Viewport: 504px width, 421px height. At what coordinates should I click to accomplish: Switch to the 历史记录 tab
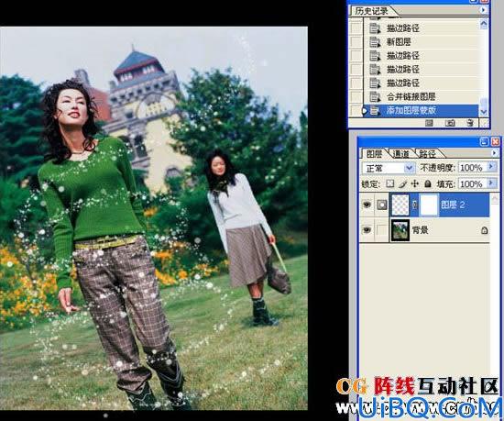point(371,11)
